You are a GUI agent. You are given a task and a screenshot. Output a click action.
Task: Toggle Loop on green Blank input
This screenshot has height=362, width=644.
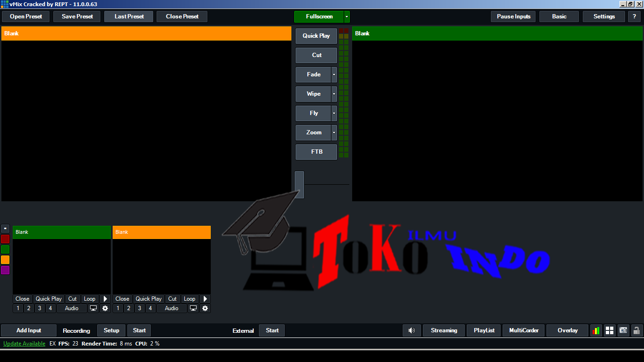(90, 299)
